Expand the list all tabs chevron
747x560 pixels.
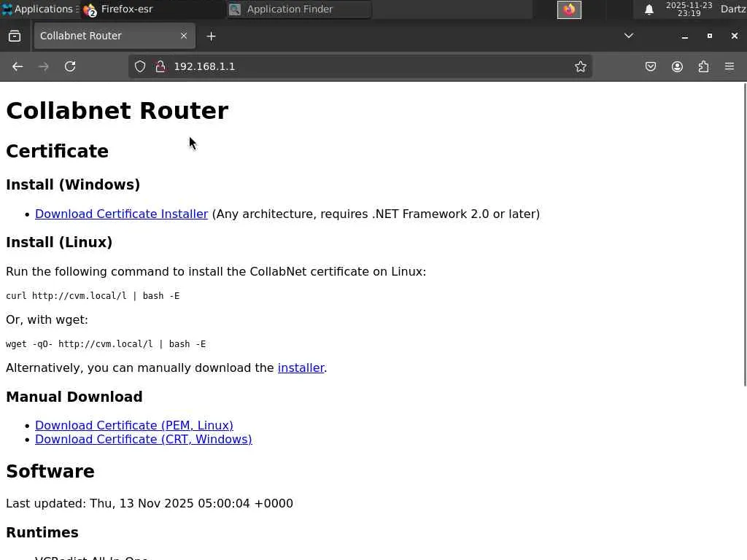(x=629, y=36)
